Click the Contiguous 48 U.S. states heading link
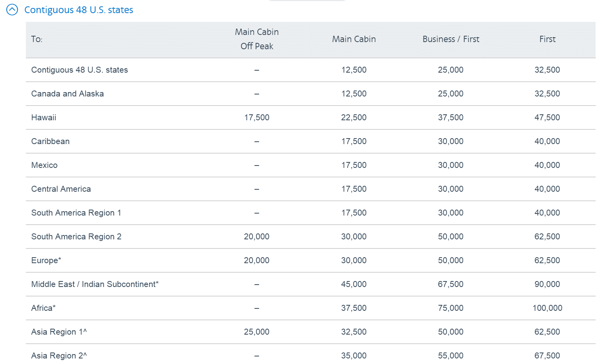This screenshot has width=606, height=364. (x=79, y=10)
